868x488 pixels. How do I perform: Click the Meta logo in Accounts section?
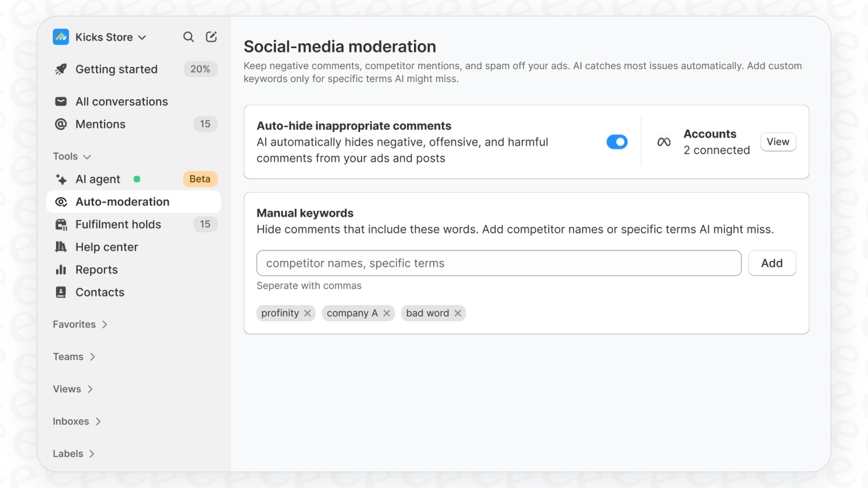point(664,141)
